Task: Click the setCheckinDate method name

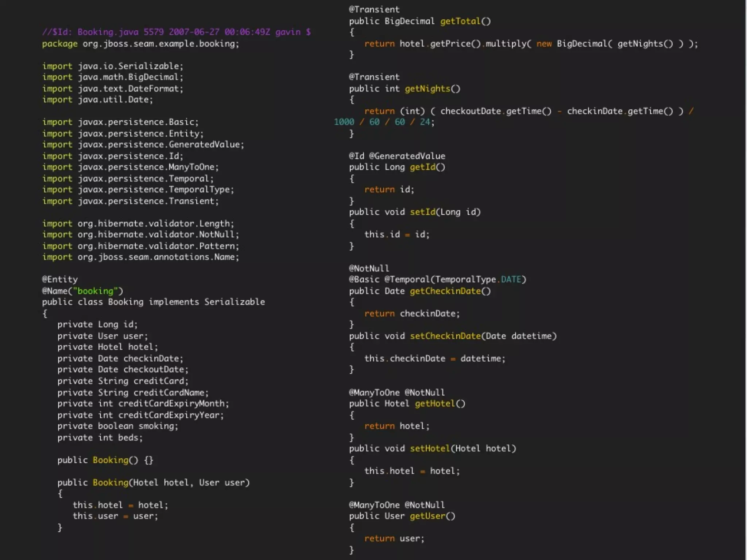Action: 445,336
